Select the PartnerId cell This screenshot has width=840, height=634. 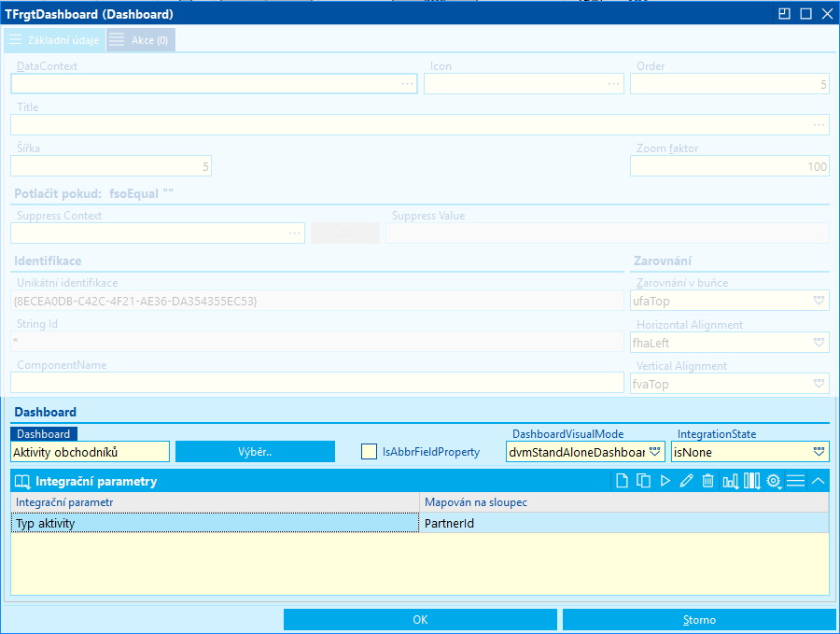[x=624, y=523]
